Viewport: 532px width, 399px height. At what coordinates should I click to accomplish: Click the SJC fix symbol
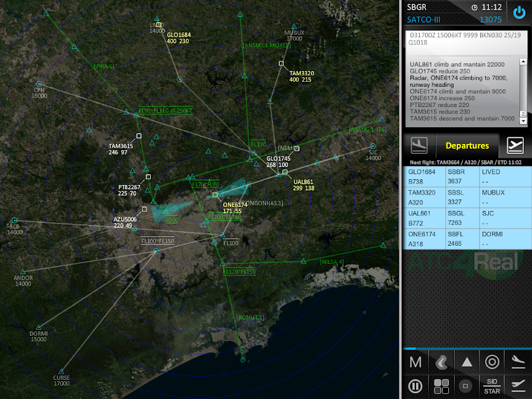[373, 146]
